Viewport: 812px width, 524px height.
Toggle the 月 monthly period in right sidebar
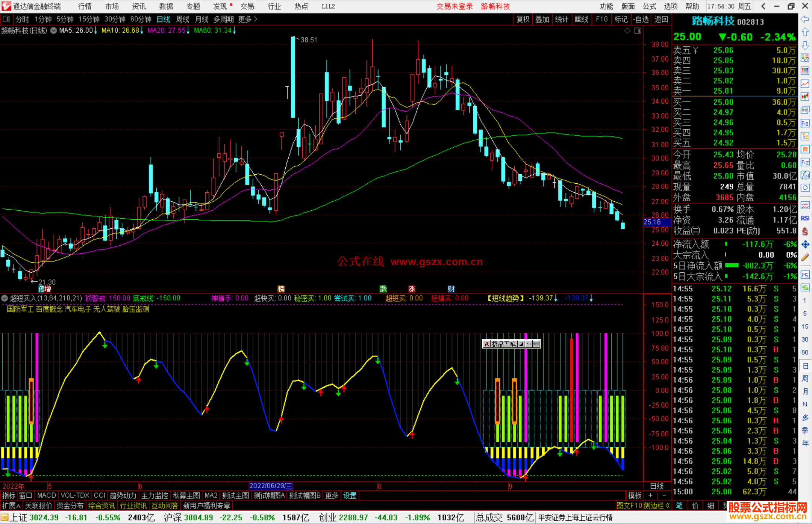805,391
